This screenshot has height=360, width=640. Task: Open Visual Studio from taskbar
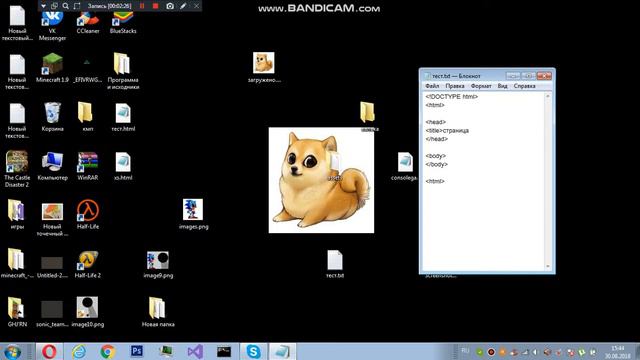[x=195, y=351]
